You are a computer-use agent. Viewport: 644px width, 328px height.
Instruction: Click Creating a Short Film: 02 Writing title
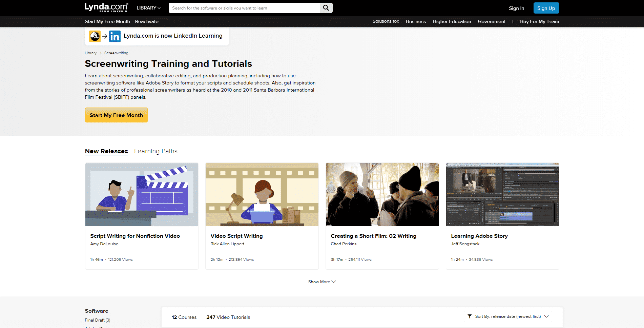coord(373,236)
